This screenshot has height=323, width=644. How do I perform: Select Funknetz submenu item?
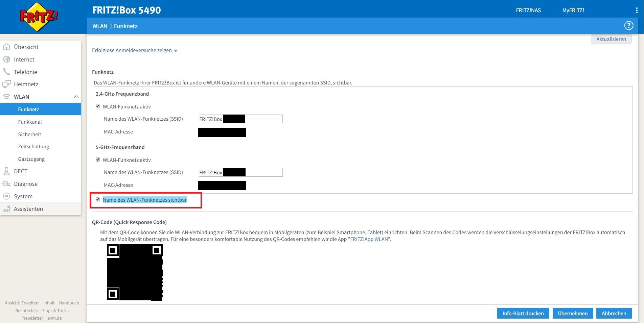point(41,109)
